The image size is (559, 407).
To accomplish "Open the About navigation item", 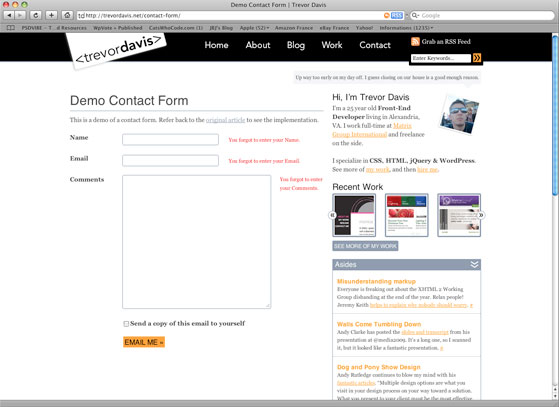I will point(258,45).
